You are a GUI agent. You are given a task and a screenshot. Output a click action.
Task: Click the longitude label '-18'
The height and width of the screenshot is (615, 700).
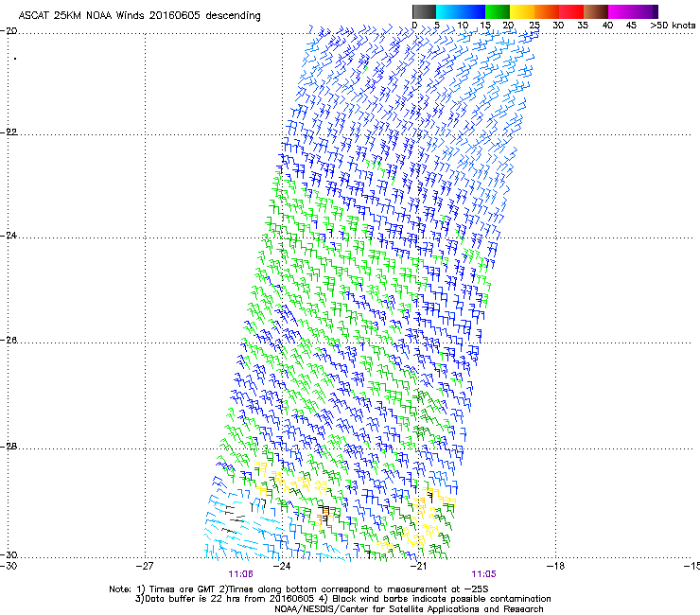coord(555,567)
